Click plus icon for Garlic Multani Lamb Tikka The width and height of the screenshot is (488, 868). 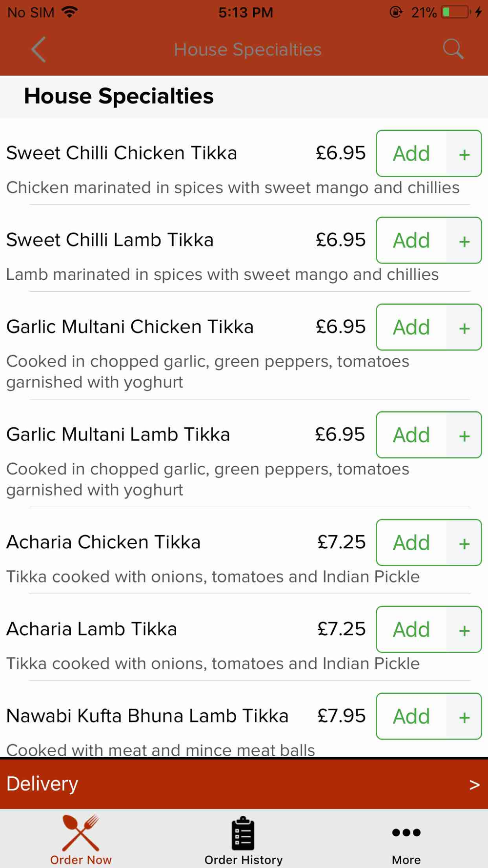tap(464, 435)
